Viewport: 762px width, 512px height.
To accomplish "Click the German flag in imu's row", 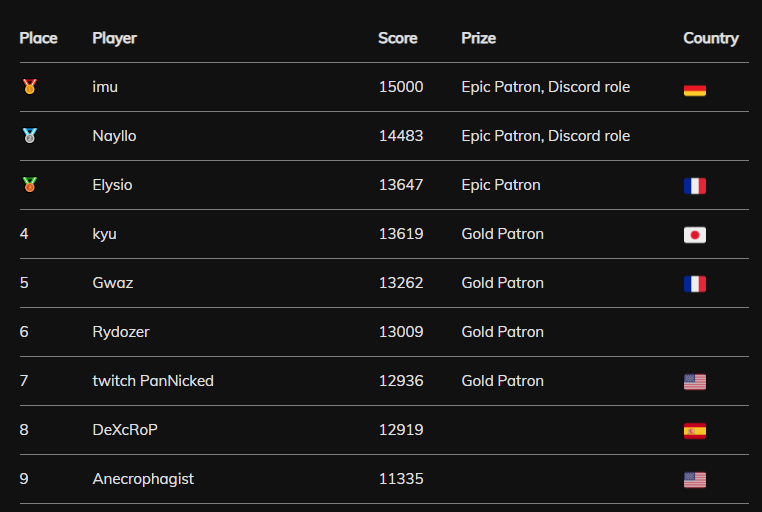I will (x=695, y=90).
